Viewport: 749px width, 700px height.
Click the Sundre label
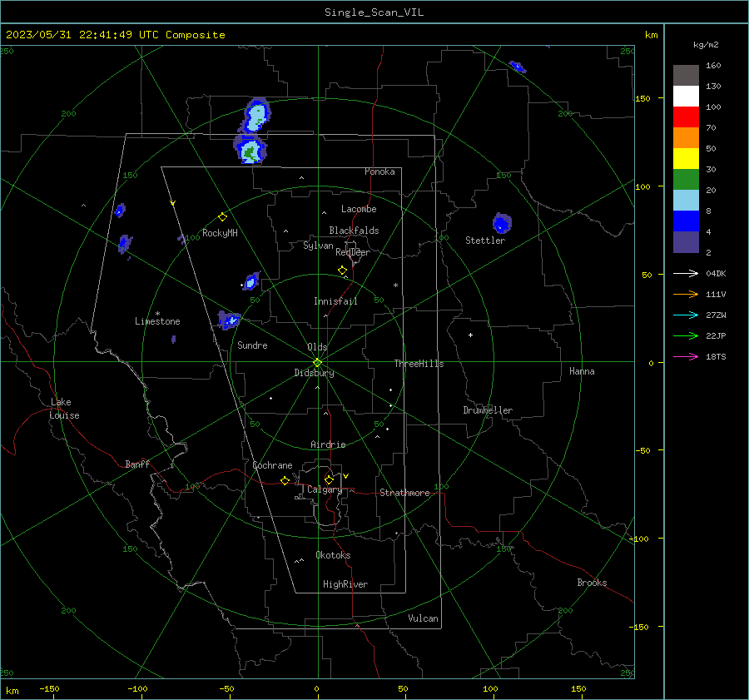click(x=252, y=345)
